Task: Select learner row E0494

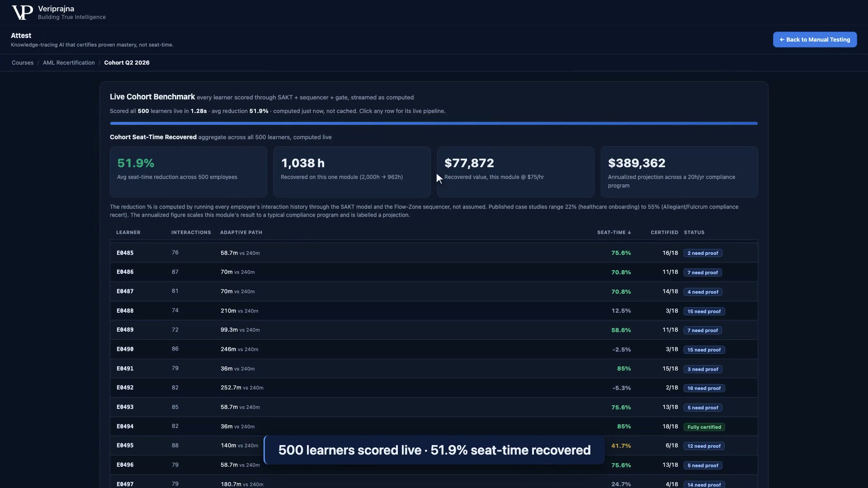Action: [x=434, y=427]
